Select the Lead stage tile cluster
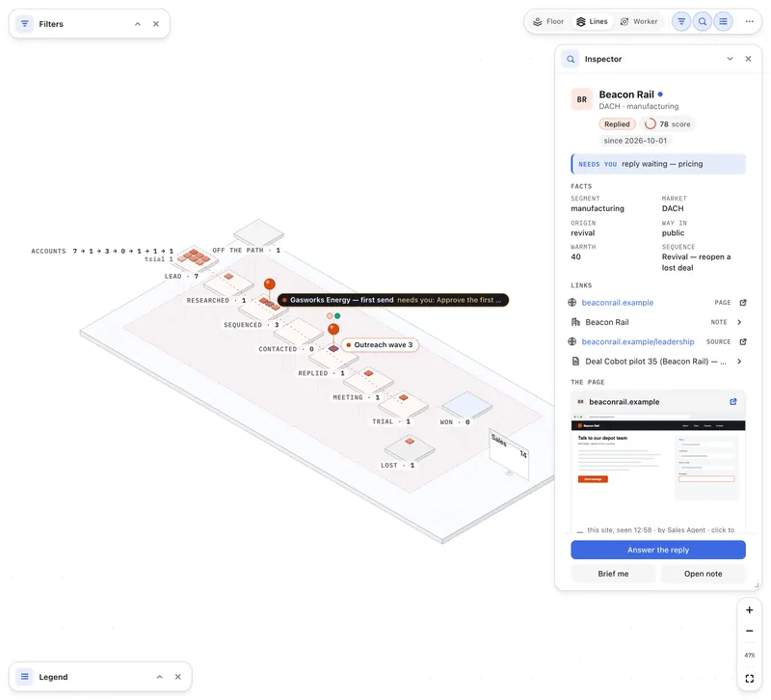The image size is (771, 700). click(194, 256)
